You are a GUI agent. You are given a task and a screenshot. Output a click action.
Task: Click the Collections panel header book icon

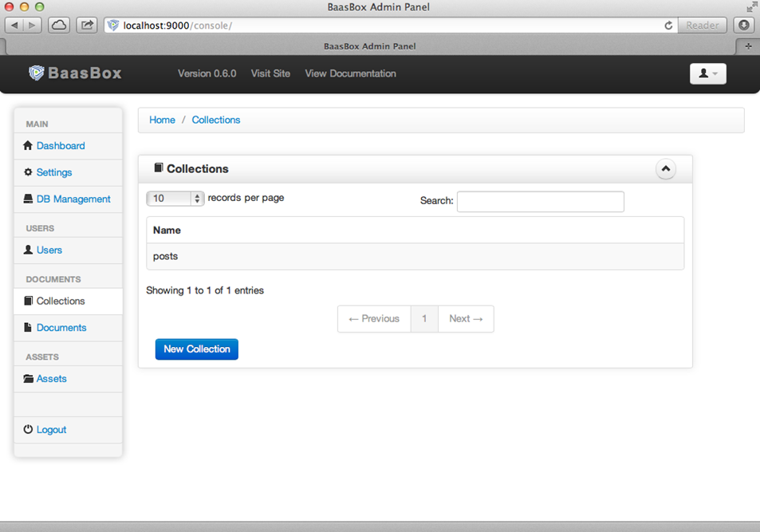click(x=159, y=167)
